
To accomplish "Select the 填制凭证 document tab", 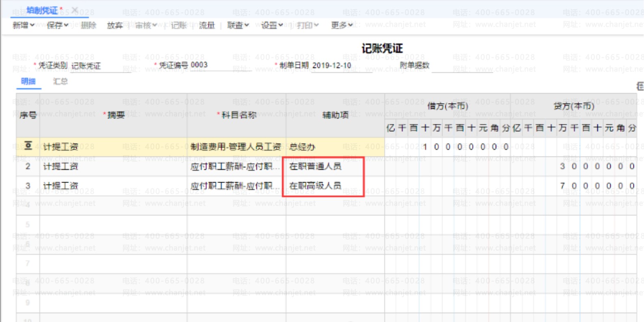I will point(42,10).
